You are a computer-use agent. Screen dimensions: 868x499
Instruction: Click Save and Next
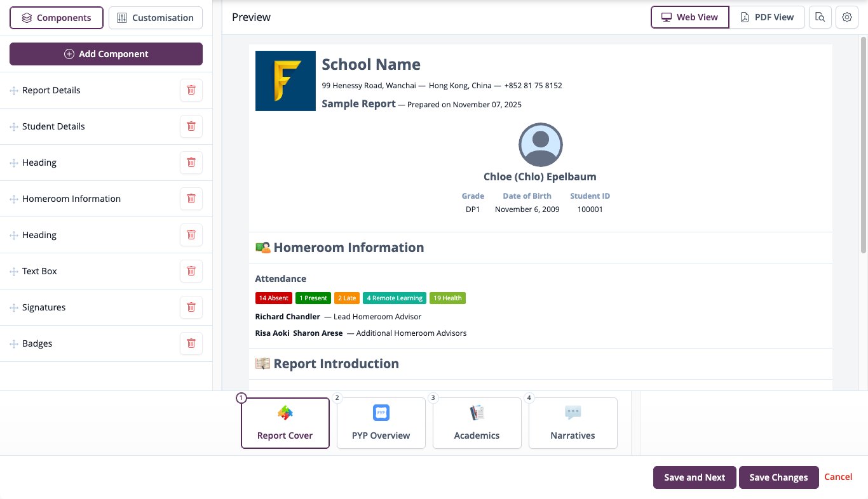pos(695,477)
